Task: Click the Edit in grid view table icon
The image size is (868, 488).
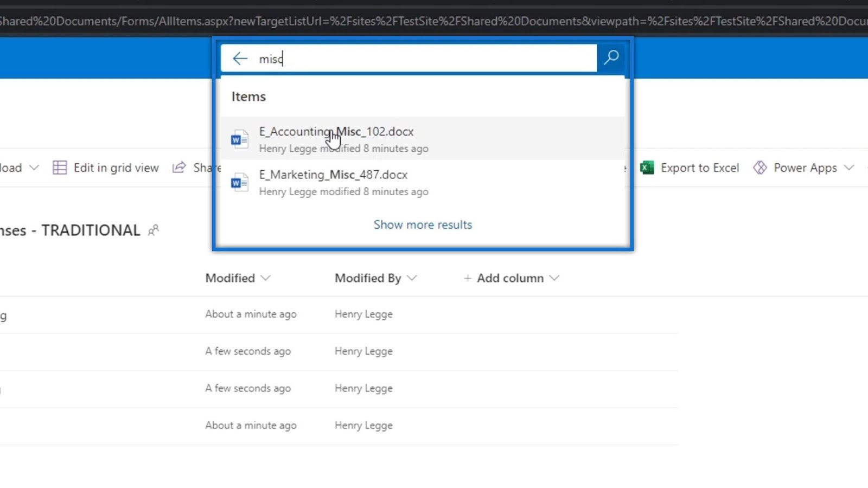Action: (x=60, y=168)
